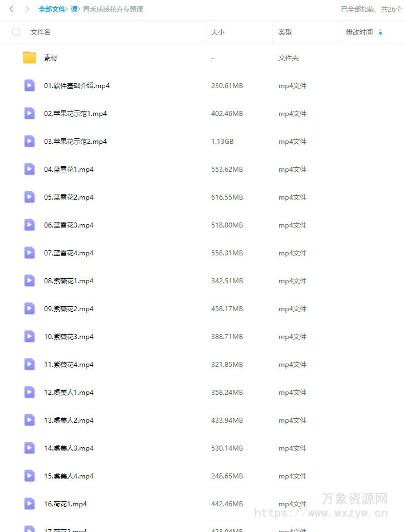Select file 14.虞美人3.mp4

(x=69, y=448)
